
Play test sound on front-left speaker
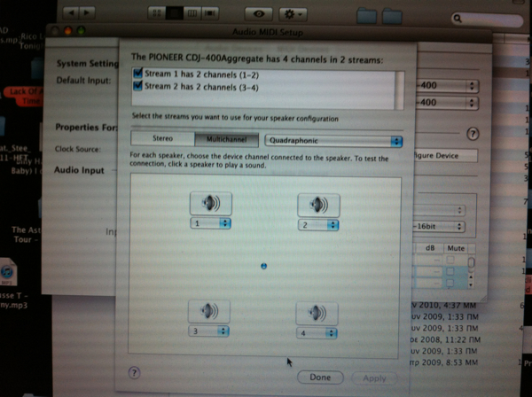tap(210, 203)
